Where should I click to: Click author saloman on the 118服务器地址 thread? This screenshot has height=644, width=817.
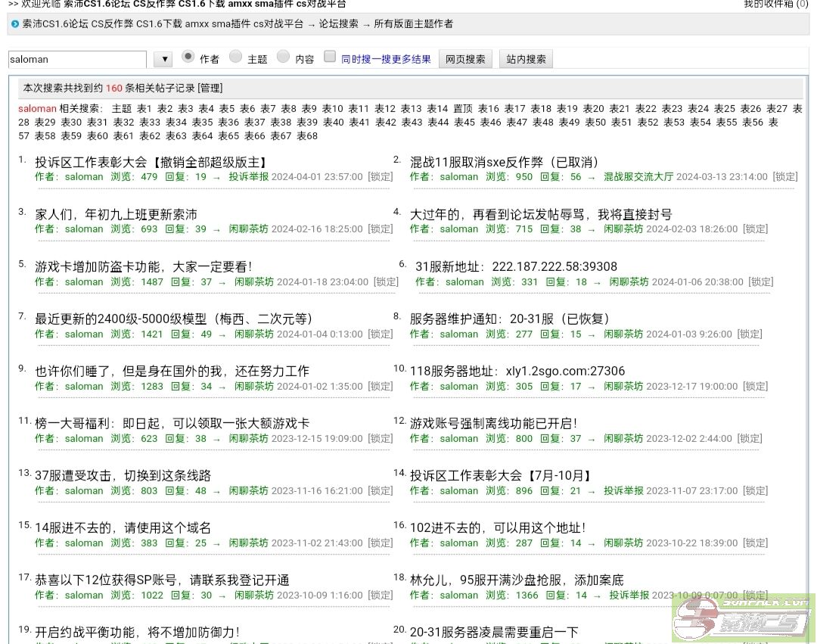(458, 386)
